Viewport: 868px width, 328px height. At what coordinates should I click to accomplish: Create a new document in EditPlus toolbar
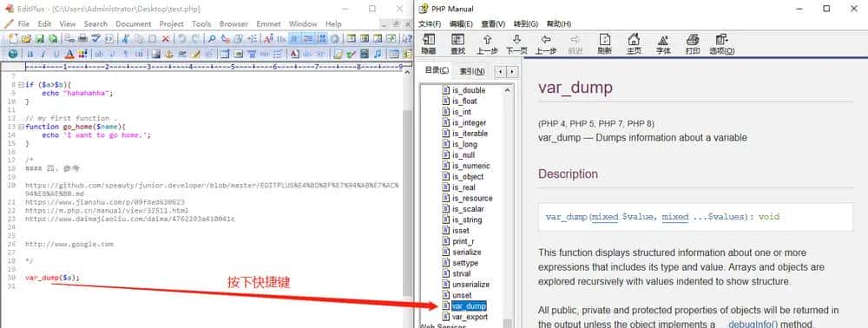(x=12, y=38)
